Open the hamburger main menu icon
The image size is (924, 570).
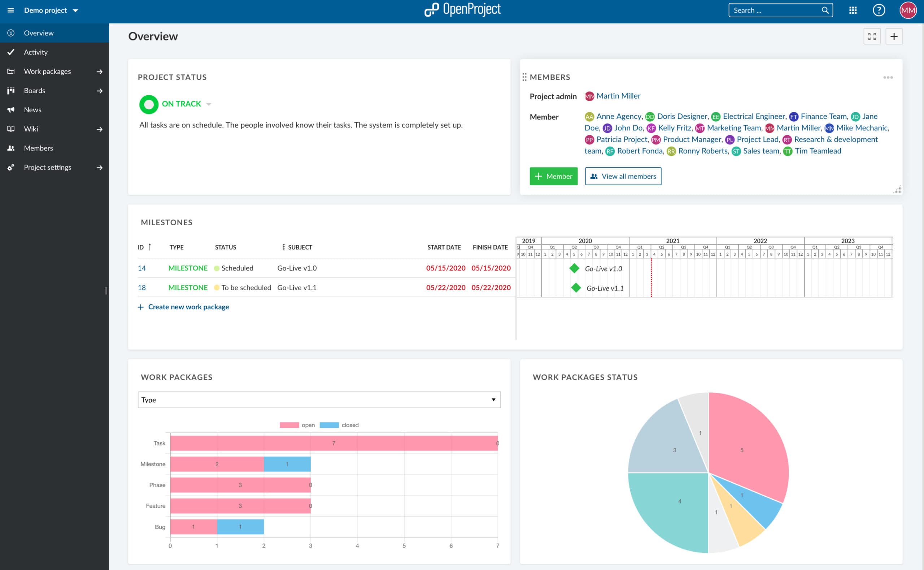coord(10,10)
